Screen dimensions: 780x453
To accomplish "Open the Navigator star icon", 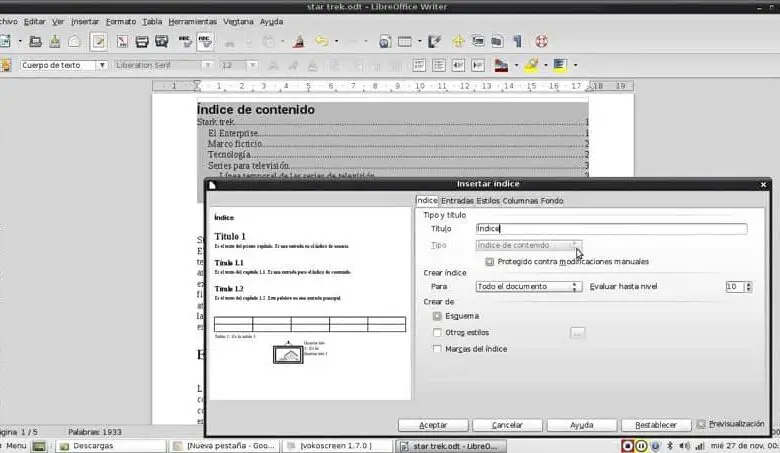I will [x=458, y=42].
